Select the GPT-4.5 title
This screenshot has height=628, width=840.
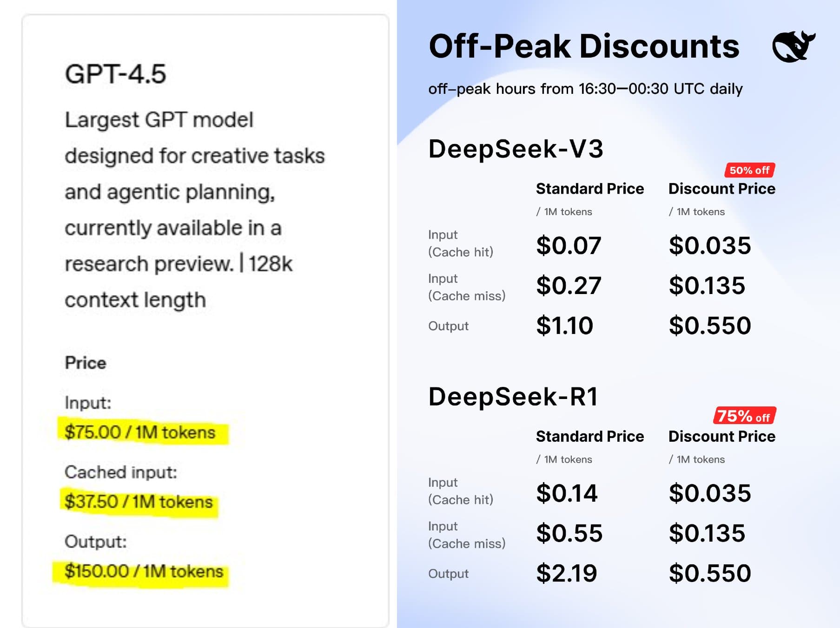point(115,74)
